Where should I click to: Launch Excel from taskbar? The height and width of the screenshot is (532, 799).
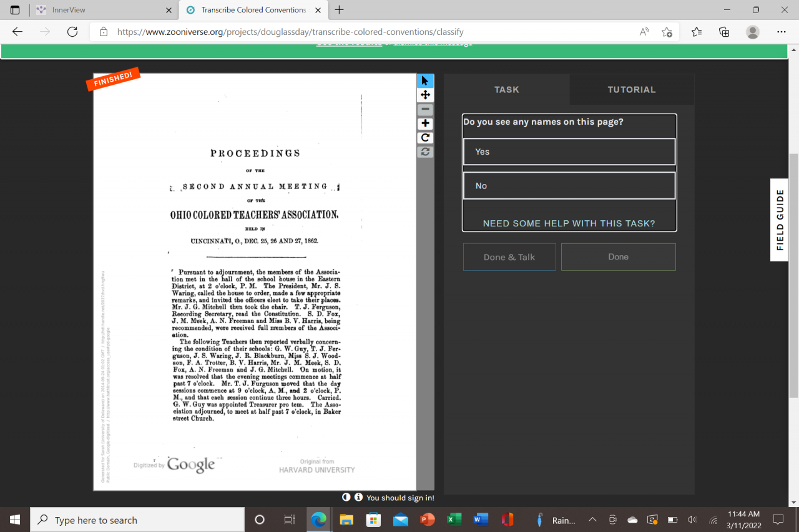point(454,520)
